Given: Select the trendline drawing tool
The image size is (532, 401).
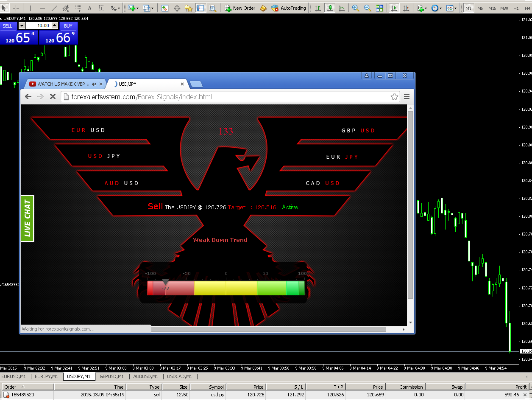Looking at the screenshot, I should tap(54, 8).
